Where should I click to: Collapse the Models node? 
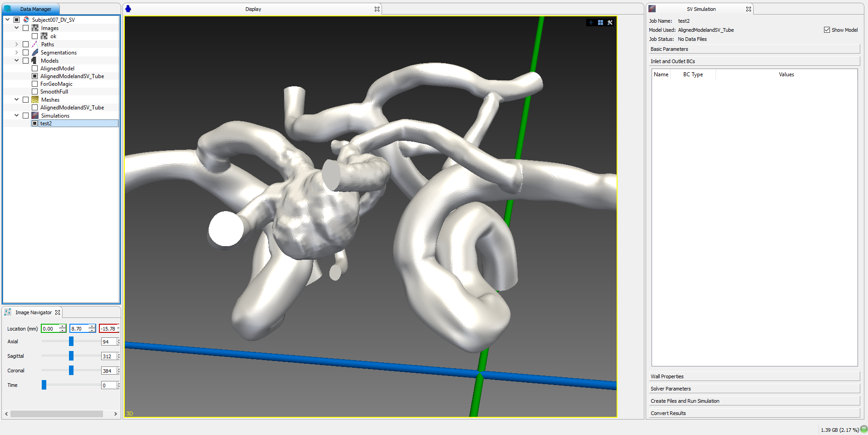[x=17, y=60]
